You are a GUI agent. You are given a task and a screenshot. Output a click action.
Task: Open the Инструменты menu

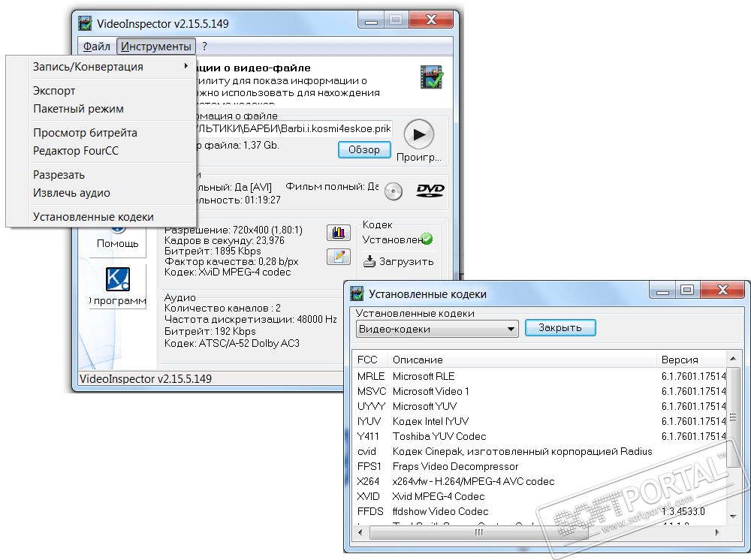pyautogui.click(x=156, y=47)
